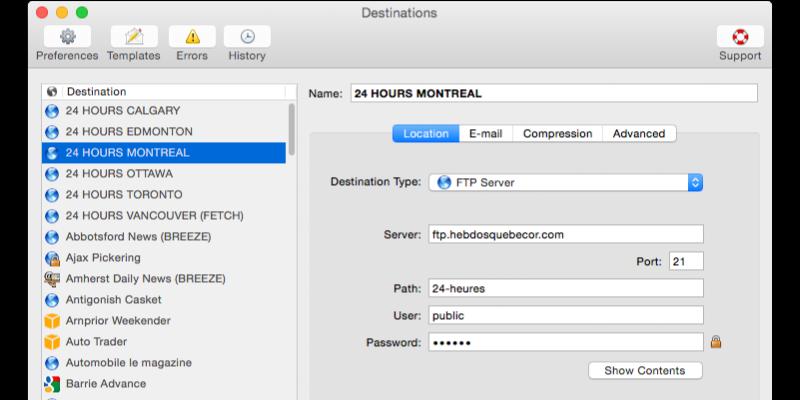This screenshot has width=800, height=400.
Task: Switch to the Compression tab
Action: pyautogui.click(x=558, y=134)
